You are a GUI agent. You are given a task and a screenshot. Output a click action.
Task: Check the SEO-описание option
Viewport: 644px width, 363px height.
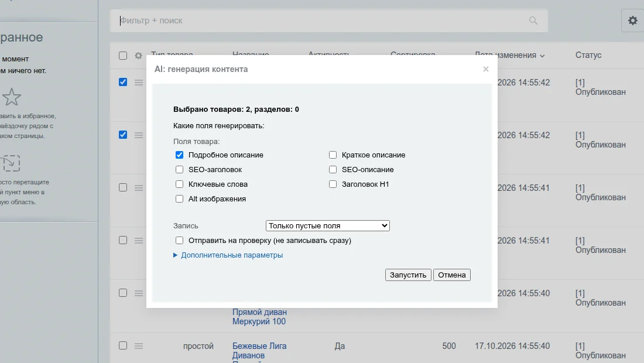[x=333, y=170]
